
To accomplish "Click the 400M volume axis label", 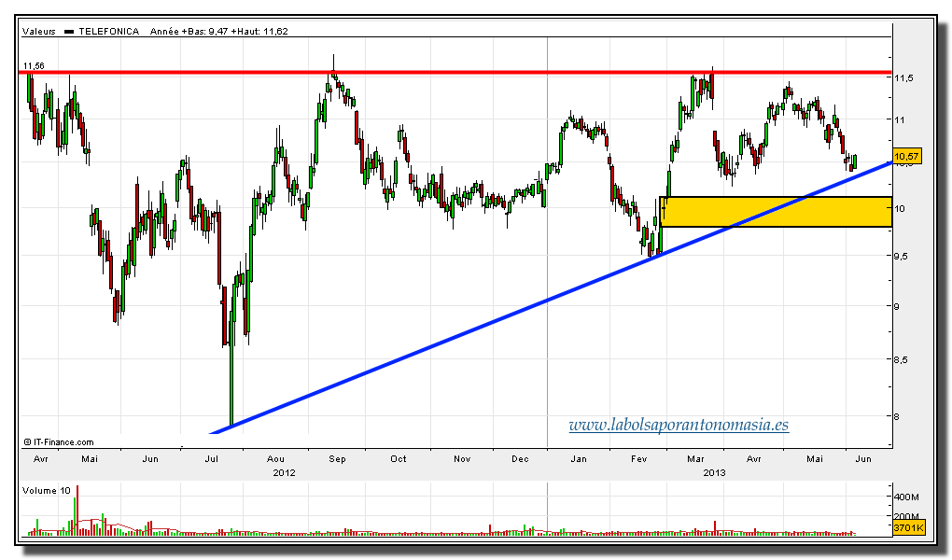I will (906, 497).
